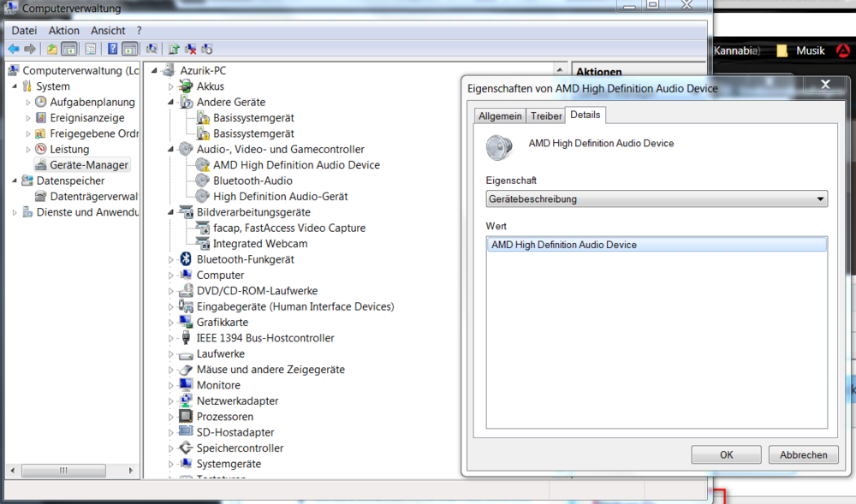Open the Aktion menu

pos(63,31)
